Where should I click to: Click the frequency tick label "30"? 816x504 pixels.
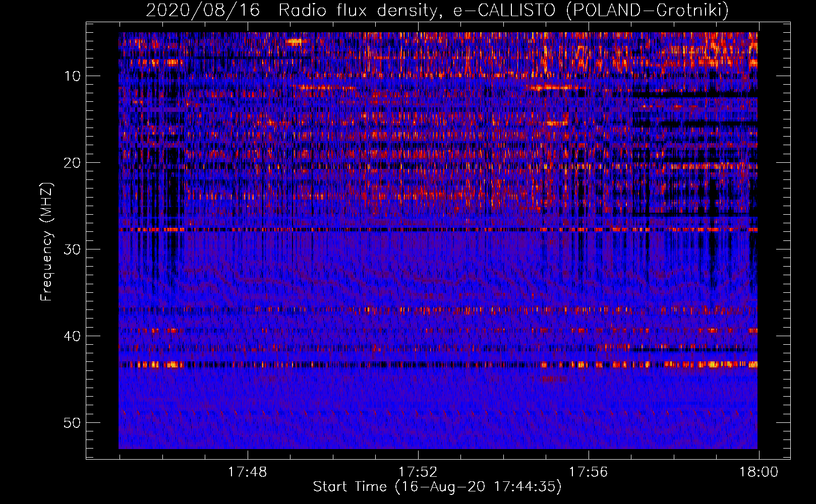pyautogui.click(x=72, y=249)
